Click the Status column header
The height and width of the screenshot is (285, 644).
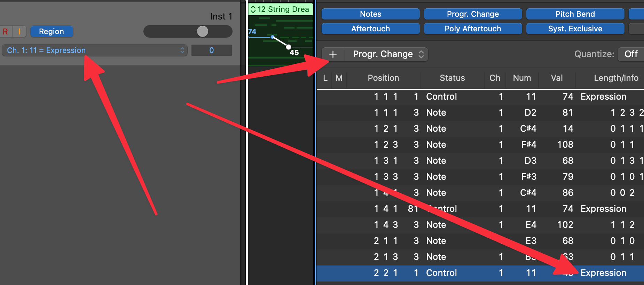click(x=452, y=78)
